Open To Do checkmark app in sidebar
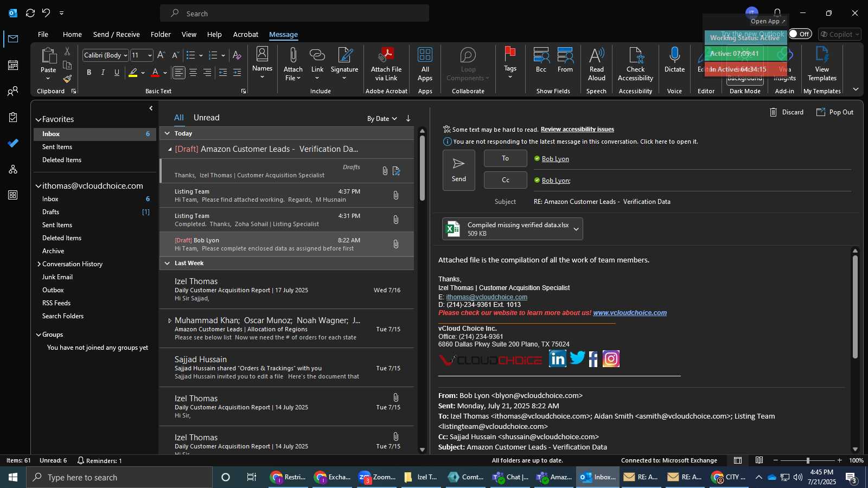Screen dimensions: 868x488 tap(13, 143)
